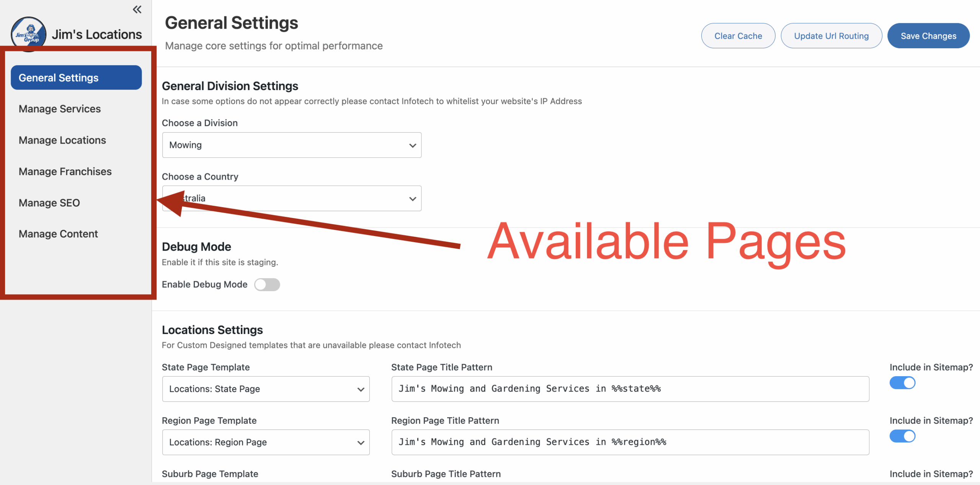Click the Jim's Group logo
This screenshot has width=980, height=485.
pyautogui.click(x=28, y=34)
